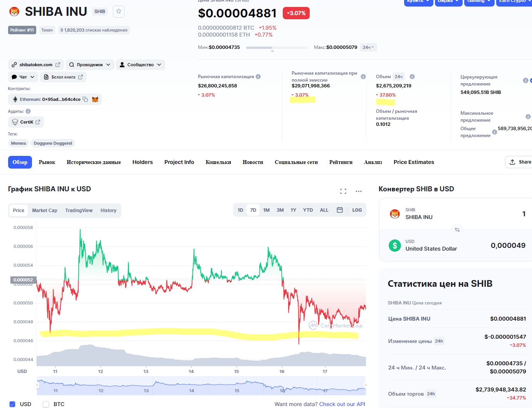Open the Исторические данные tab
The image size is (532, 408).
click(94, 162)
